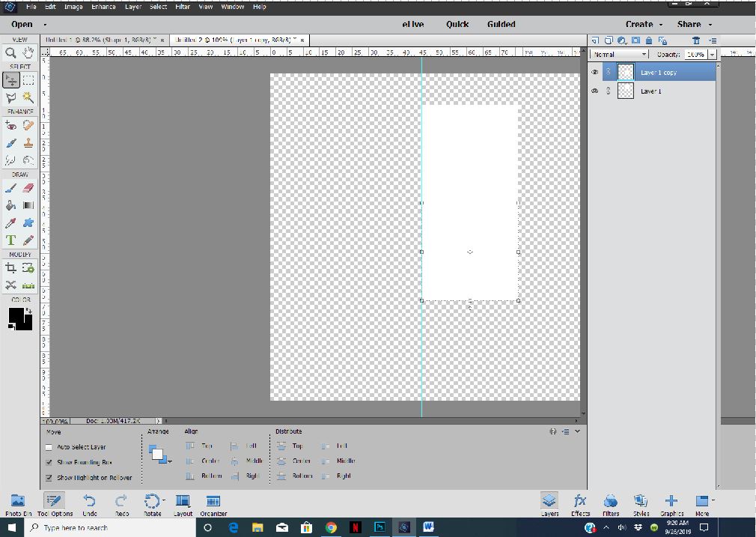Screen dimensions: 756x537
Task: Select the Custom Shape tool
Action: pos(28,223)
